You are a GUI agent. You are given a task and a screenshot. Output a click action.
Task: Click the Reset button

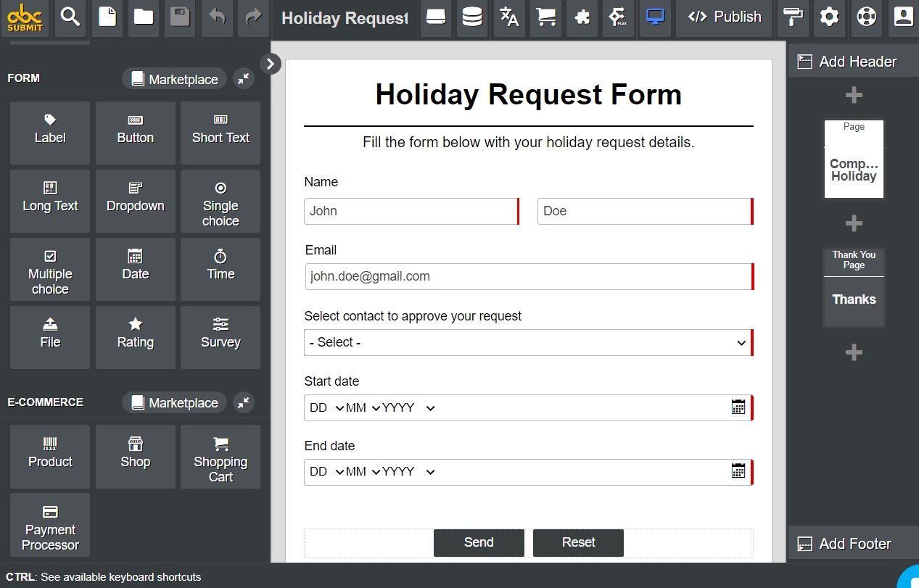pos(578,542)
